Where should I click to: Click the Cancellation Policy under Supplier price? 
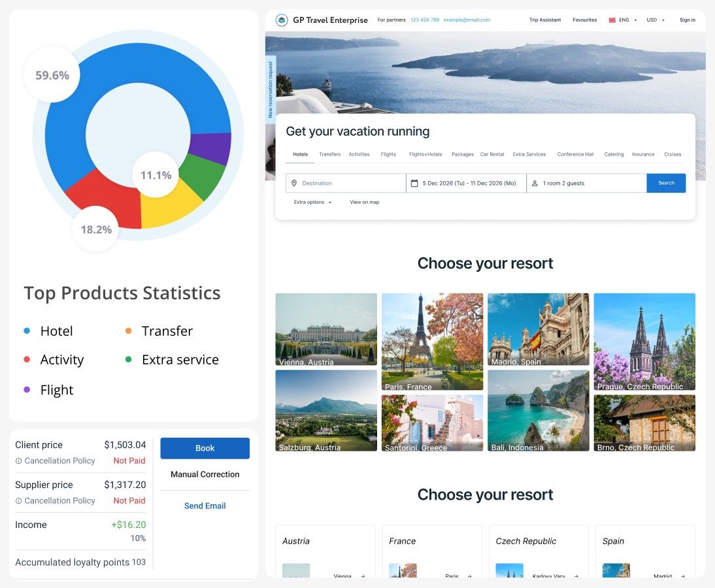[59, 500]
